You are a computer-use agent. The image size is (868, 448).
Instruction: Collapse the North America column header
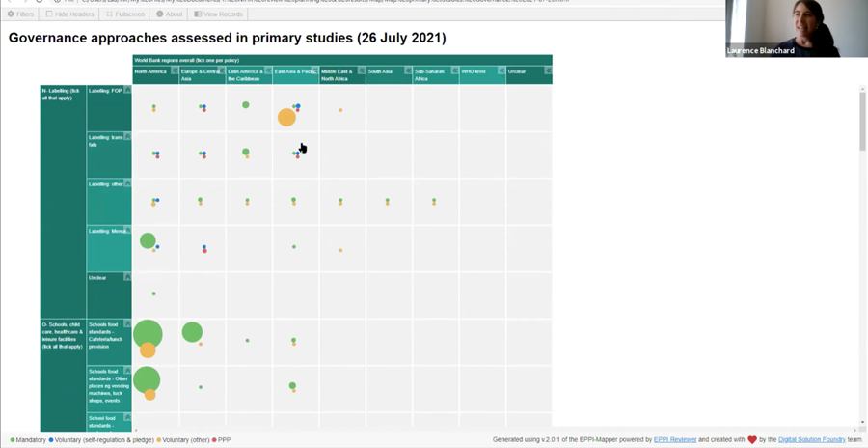coord(175,71)
